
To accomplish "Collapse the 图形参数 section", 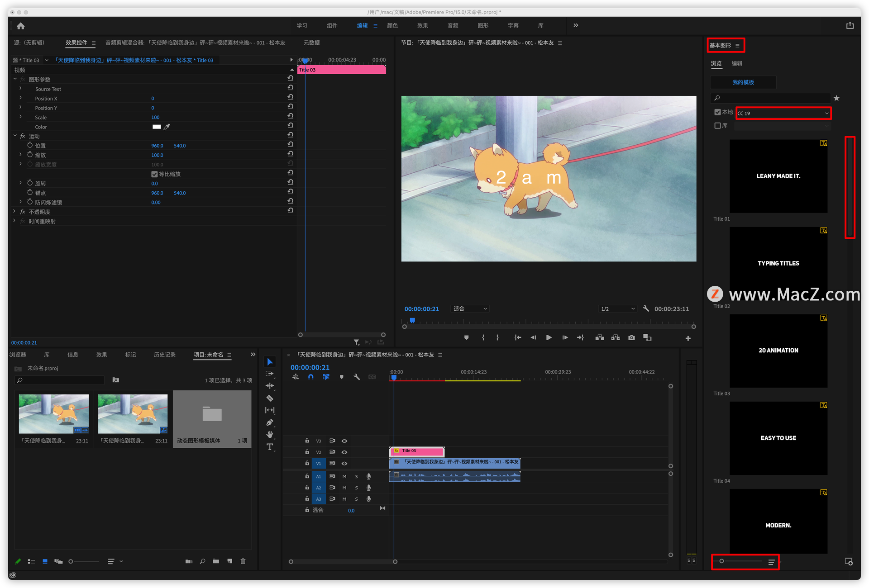I will point(15,79).
